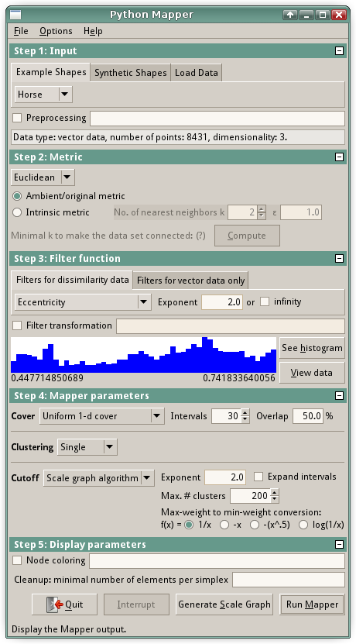Viewport: 356px width, 644px height.
Task: Select the log(1/x) conversion radio button
Action: pos(303,525)
